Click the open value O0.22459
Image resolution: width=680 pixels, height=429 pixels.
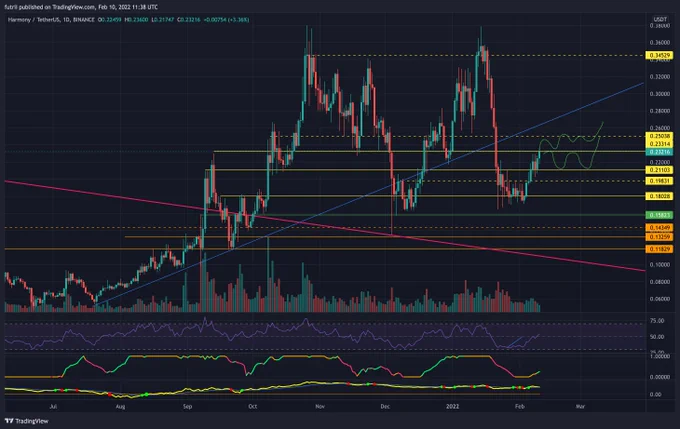point(110,20)
